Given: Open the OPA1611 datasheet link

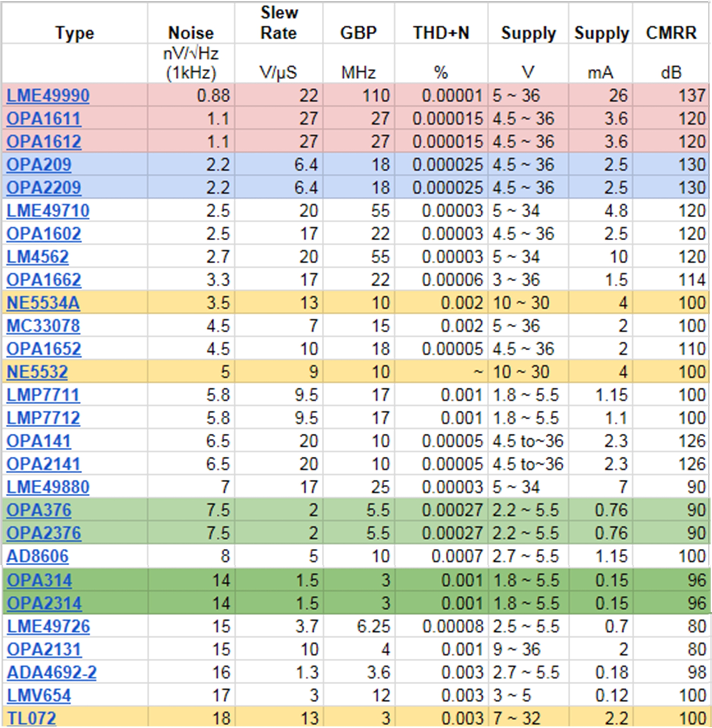Looking at the screenshot, I should coord(44,119).
